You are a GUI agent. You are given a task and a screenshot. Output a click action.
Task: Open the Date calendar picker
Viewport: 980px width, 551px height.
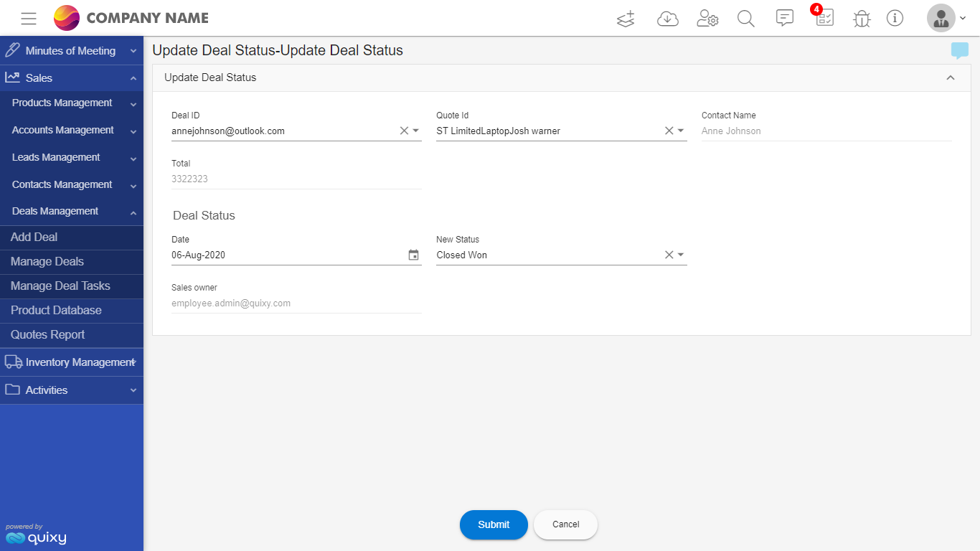point(413,254)
